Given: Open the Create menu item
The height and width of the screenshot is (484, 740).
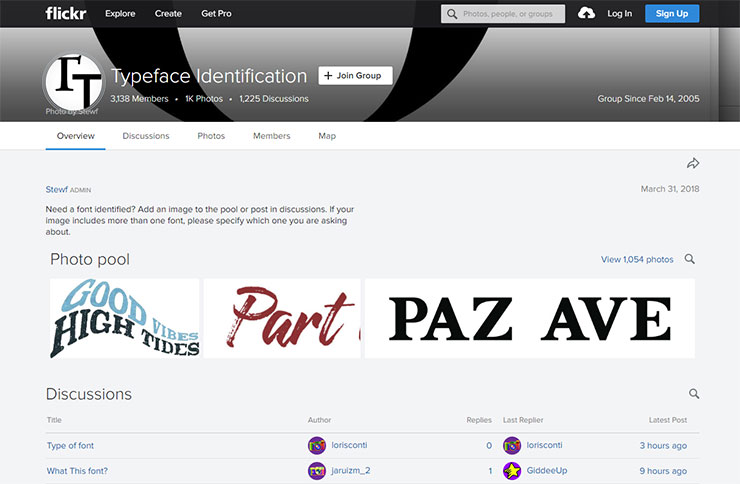Looking at the screenshot, I should [x=168, y=14].
